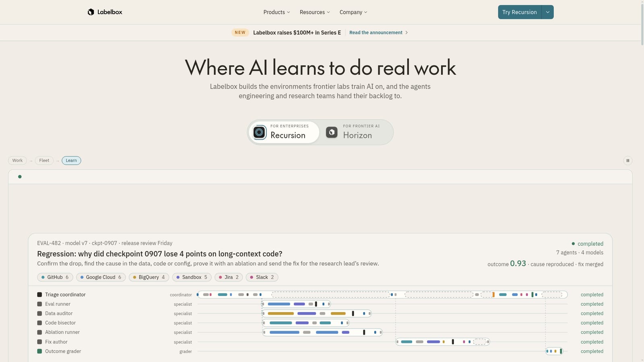This screenshot has width=644, height=362.
Task: Select the Horizon product icon
Action: click(332, 132)
